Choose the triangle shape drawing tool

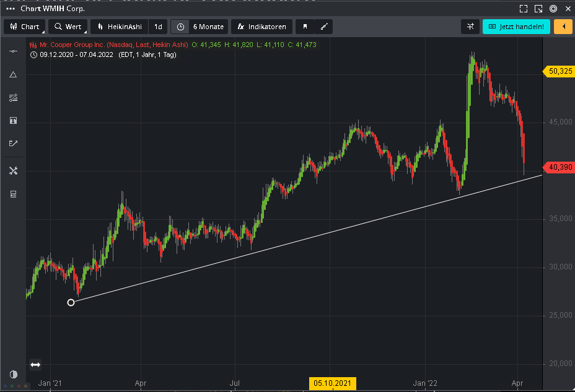13,74
